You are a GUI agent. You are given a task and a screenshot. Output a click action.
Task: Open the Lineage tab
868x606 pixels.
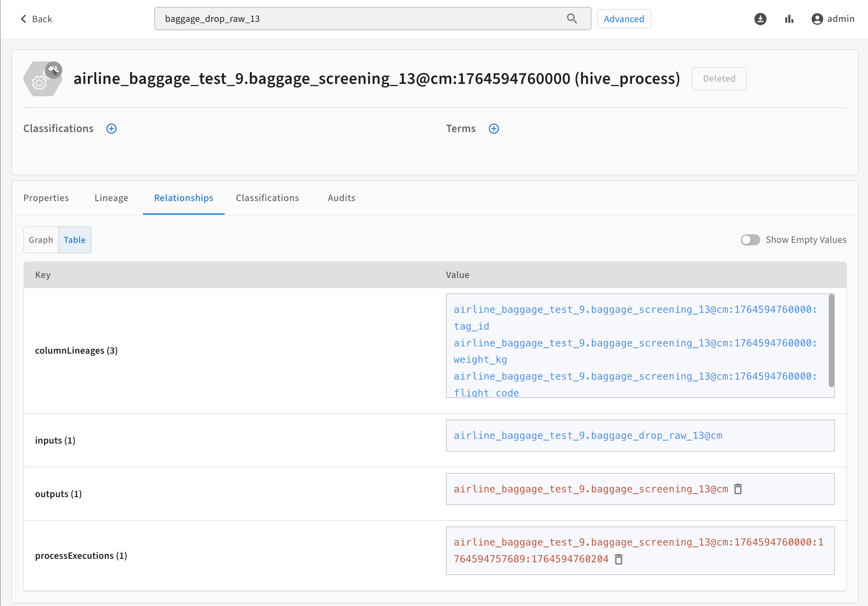pos(111,198)
